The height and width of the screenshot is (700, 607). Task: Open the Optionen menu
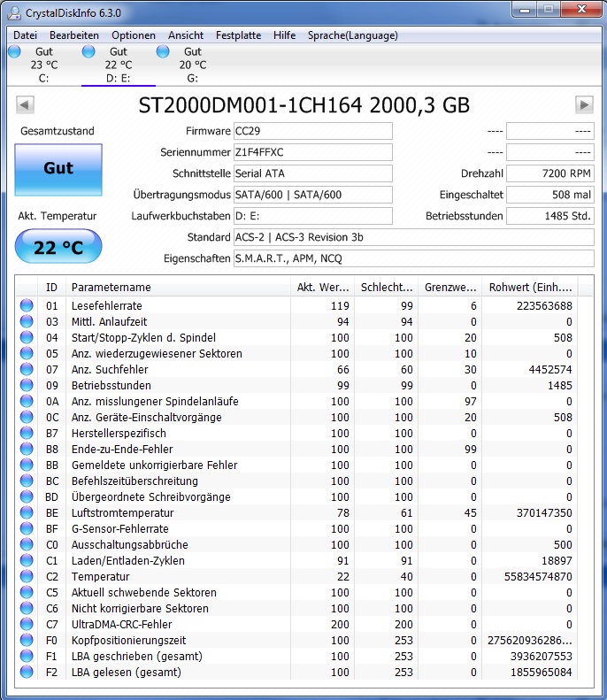134,35
